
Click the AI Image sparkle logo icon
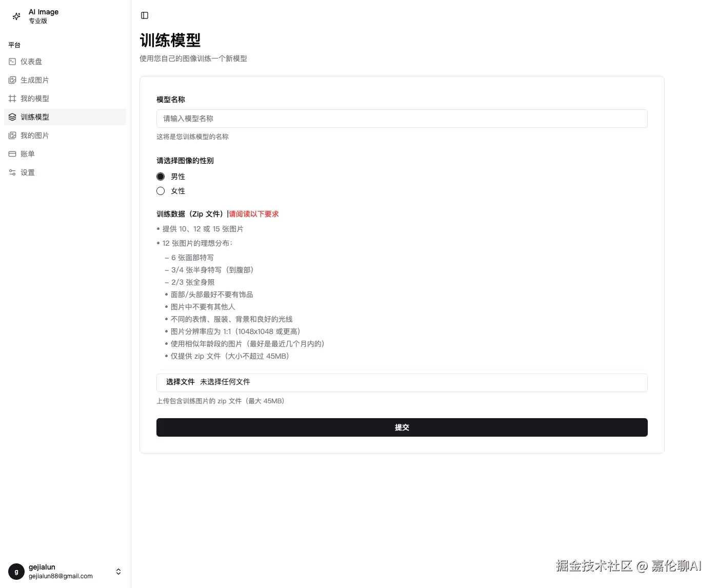[x=16, y=16]
